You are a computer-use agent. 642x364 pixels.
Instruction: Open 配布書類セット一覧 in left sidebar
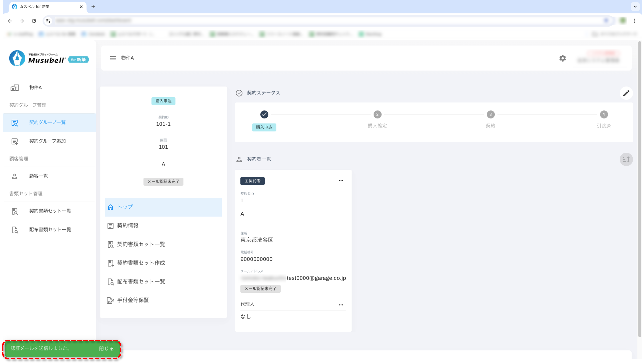pyautogui.click(x=50, y=230)
